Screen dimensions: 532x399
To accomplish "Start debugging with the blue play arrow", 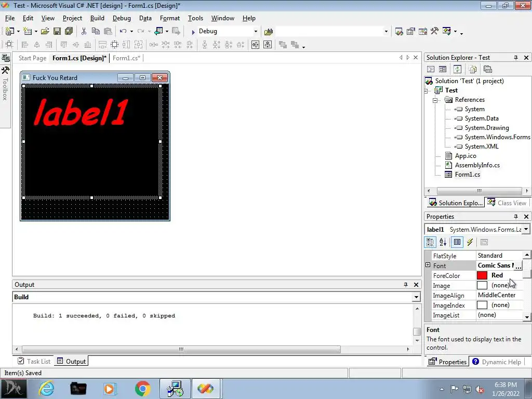I will (x=193, y=32).
